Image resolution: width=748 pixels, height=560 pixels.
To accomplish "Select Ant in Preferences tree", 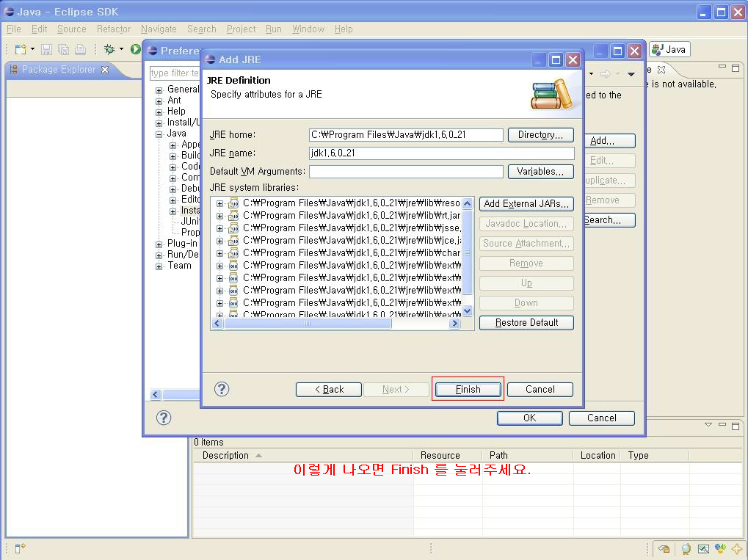I will (x=174, y=100).
